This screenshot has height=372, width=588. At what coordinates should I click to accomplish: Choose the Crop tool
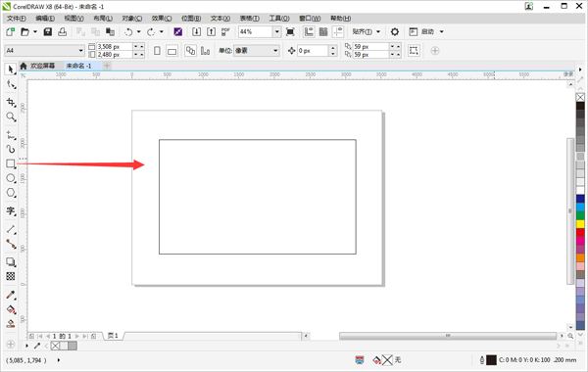(x=11, y=102)
